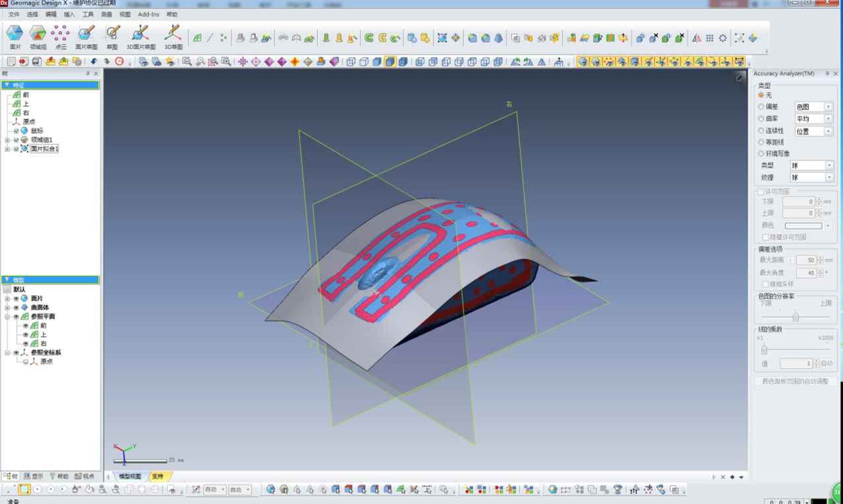Open the 帮助 menu
The image size is (843, 504).
(x=172, y=14)
